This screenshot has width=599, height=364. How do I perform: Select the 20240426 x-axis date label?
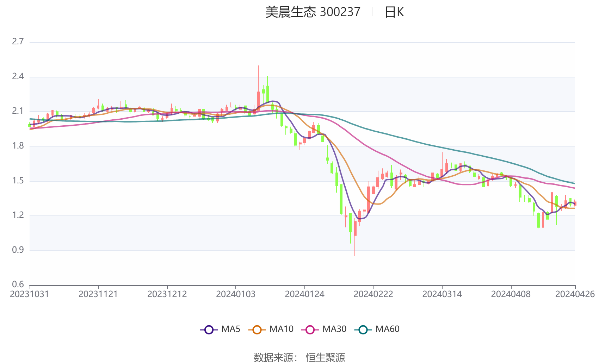coord(575,294)
